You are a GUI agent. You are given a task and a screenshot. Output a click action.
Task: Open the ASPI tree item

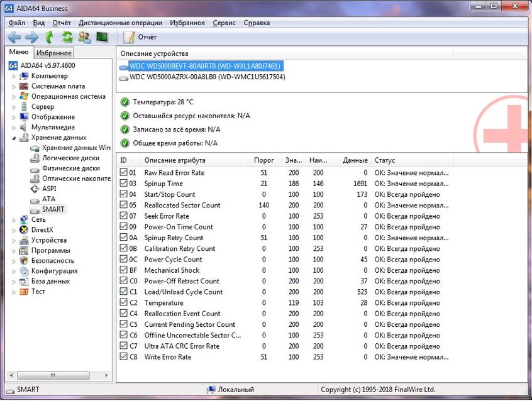tap(43, 189)
